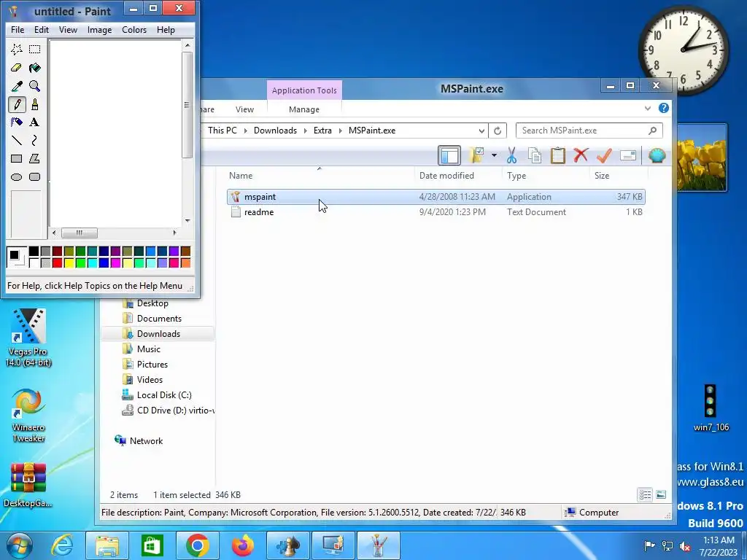The width and height of the screenshot is (747, 560).
Task: Pick the white color swatch in palette
Action: point(34,262)
